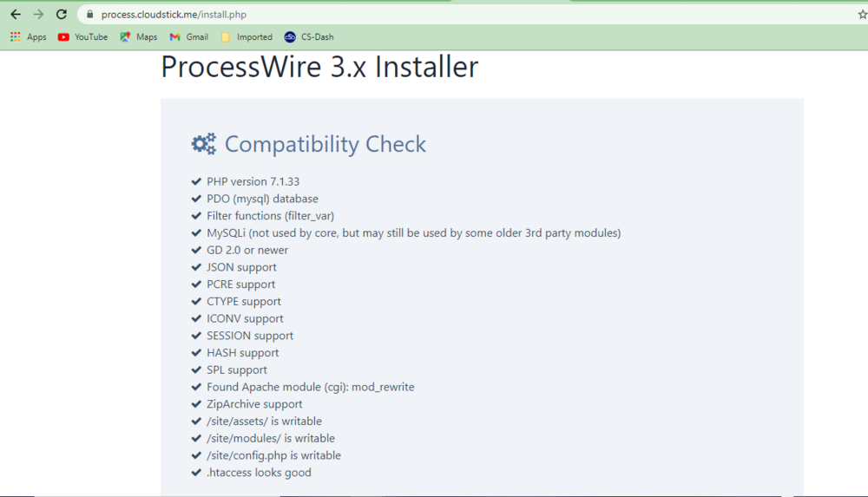Screen dimensions: 868x497
Task: Click the Found Apache module mod_rewrite line
Action: 310,387
